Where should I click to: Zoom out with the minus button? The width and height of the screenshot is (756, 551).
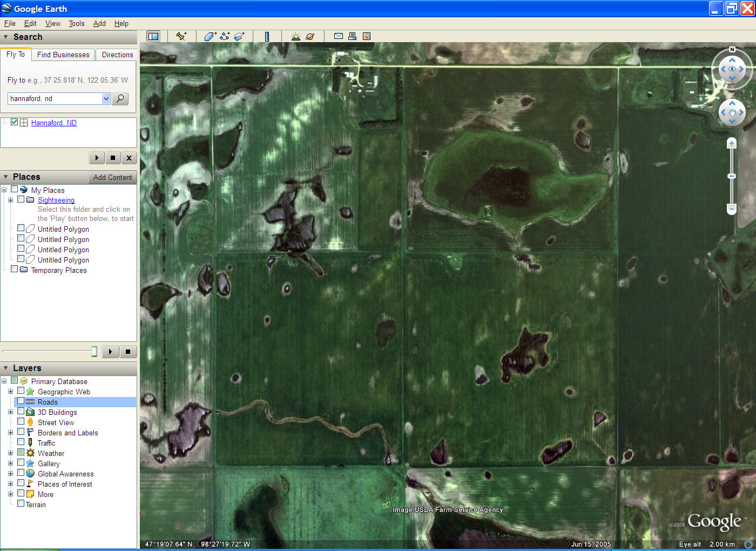point(732,209)
